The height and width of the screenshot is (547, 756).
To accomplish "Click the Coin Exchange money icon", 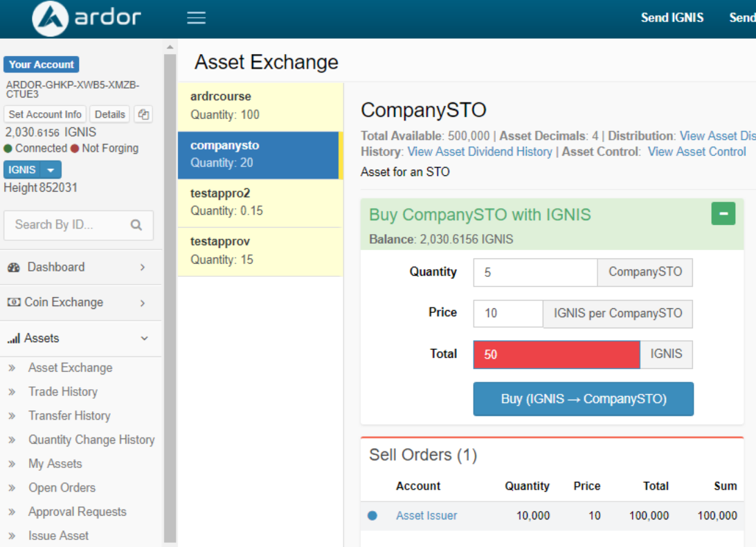I will [13, 303].
